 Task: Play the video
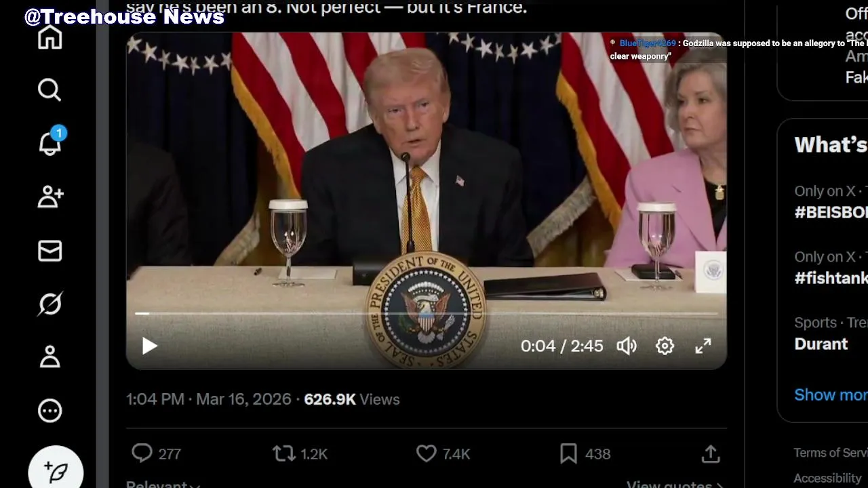pyautogui.click(x=149, y=346)
